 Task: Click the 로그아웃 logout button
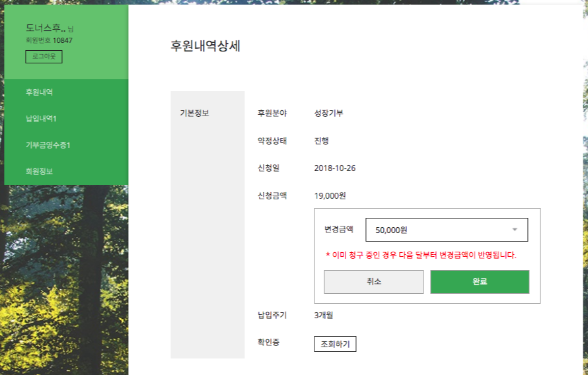coord(44,57)
